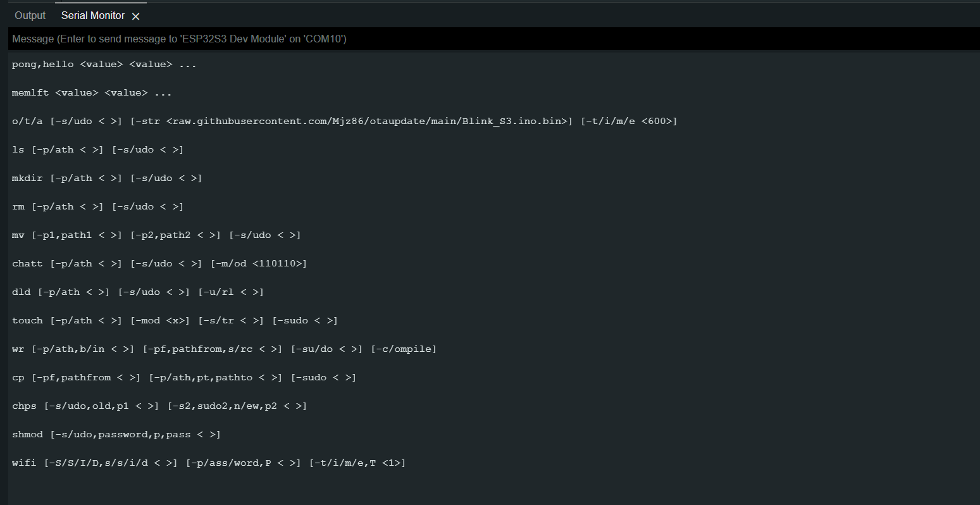Click the o/t/a command help line

pos(345,122)
